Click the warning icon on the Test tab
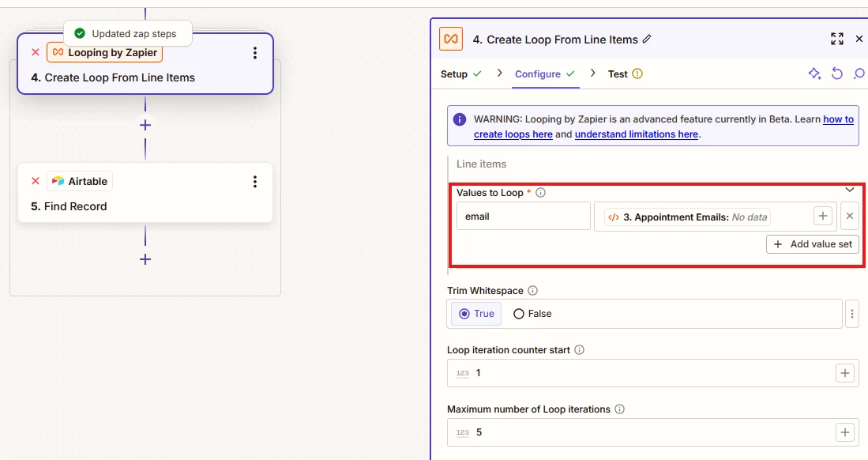This screenshot has height=460, width=868. [637, 74]
